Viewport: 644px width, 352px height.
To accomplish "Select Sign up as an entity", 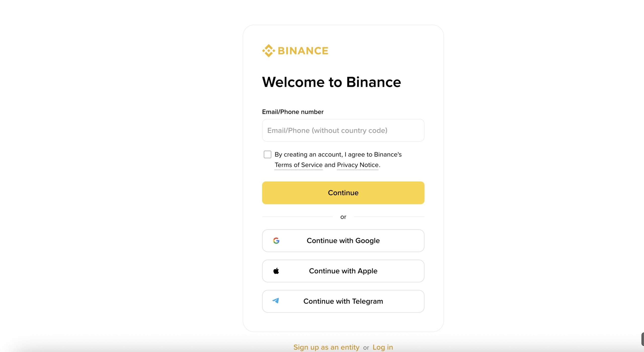I will click(326, 347).
